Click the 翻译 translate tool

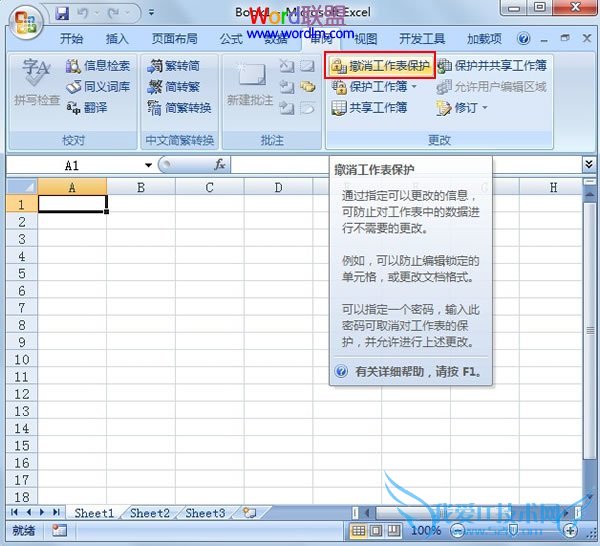pyautogui.click(x=87, y=108)
